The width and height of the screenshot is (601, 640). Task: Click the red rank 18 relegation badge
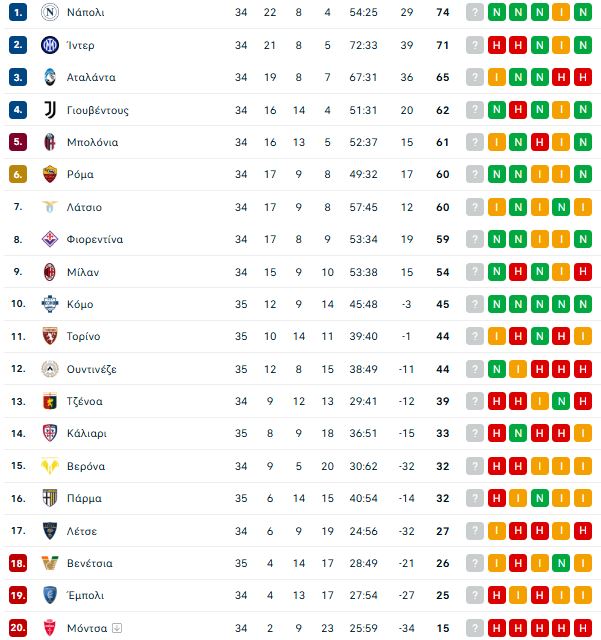18,563
